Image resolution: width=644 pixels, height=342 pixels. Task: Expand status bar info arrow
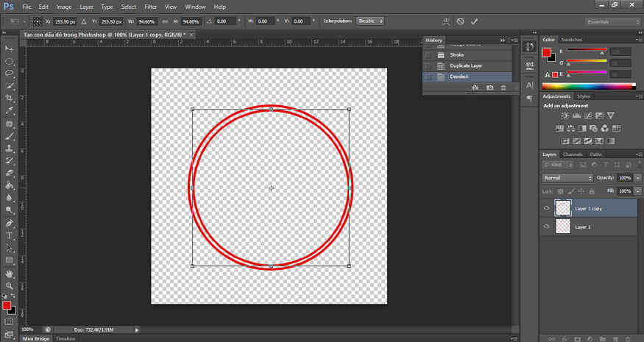[x=137, y=329]
